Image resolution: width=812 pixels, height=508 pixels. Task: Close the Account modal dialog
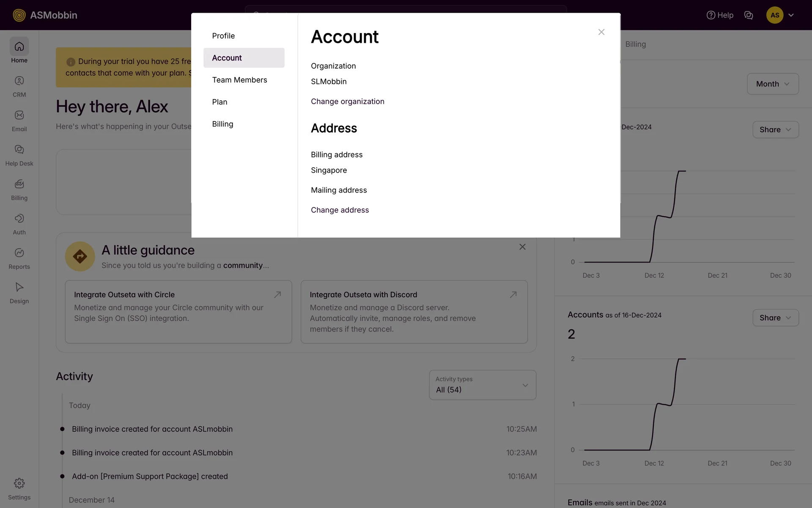click(x=601, y=32)
